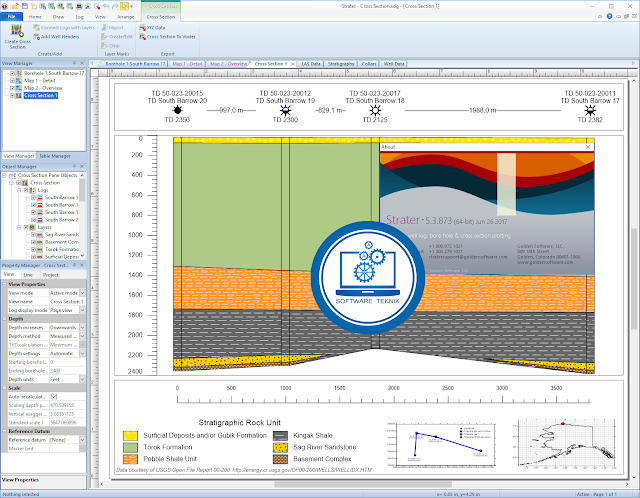Viewport: 640px width, 498px height.
Task: Click South Barrow 20 well symbol
Action: [177, 110]
